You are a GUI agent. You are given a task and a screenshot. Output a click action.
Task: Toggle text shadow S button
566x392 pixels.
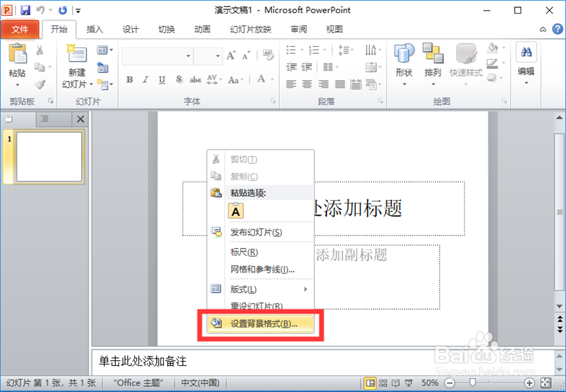178,80
